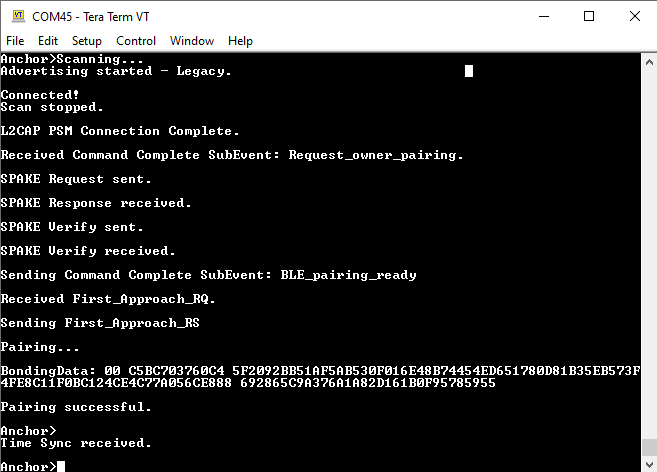Viewport: 657px width, 472px height.
Task: Click the last Anchor> prompt cursor
Action: pos(61,467)
